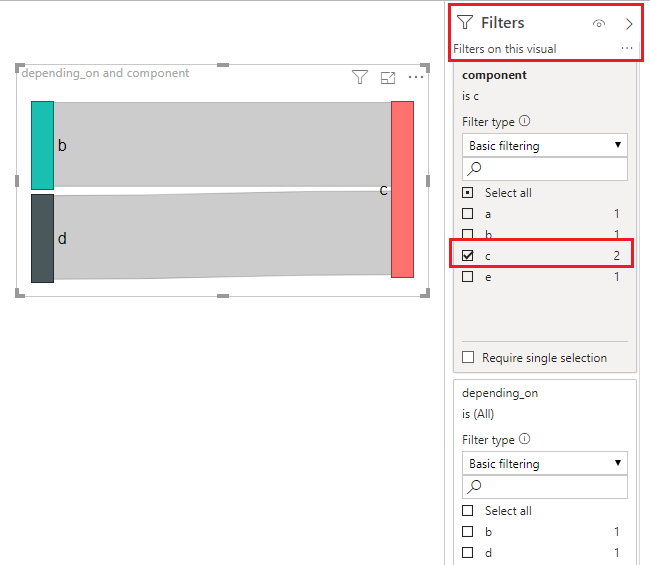Toggle Select all in the component filter
Image resolution: width=650 pixels, height=565 pixels.
[468, 193]
